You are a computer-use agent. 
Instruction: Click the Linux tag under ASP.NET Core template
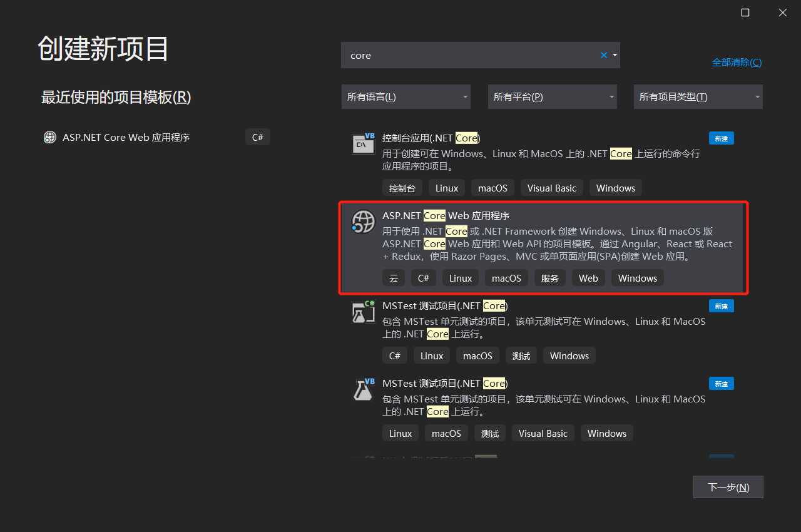[461, 279]
